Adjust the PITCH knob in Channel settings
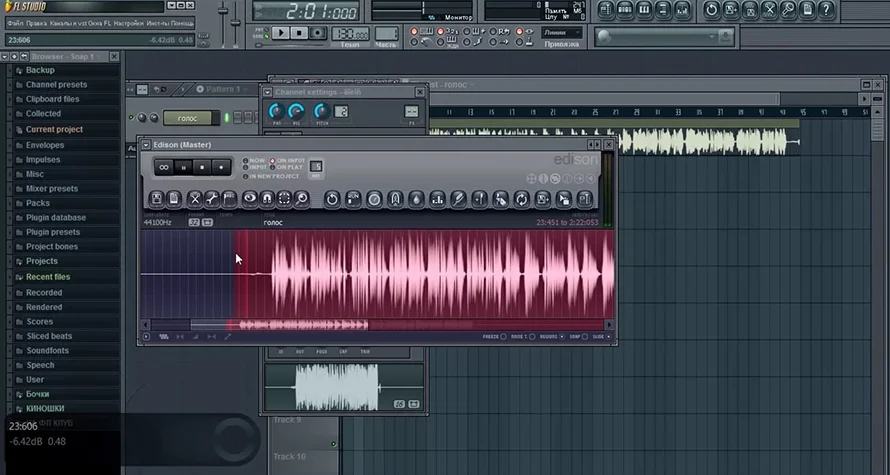 321,111
